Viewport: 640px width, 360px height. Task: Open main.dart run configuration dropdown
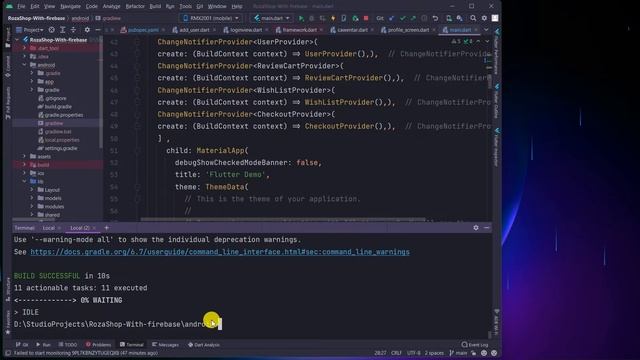[x=271, y=18]
